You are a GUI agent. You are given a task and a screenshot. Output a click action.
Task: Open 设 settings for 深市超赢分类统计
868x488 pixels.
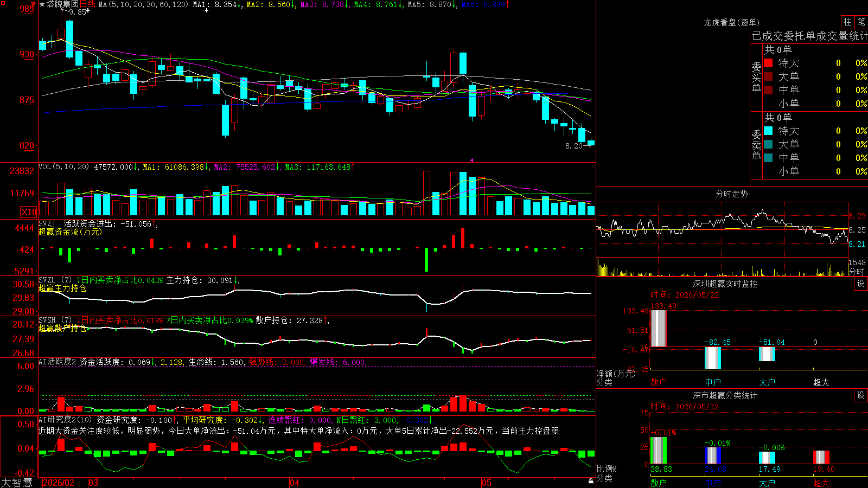pyautogui.click(x=861, y=395)
